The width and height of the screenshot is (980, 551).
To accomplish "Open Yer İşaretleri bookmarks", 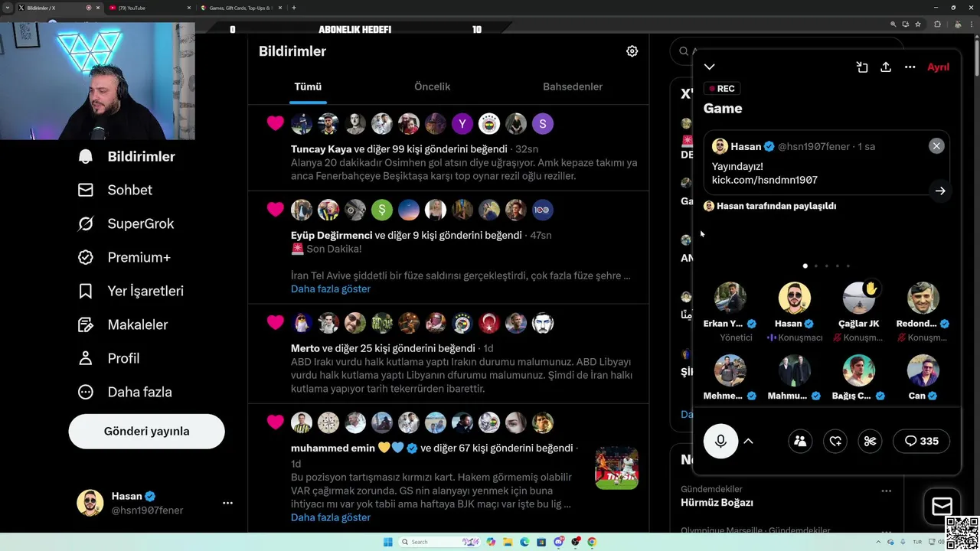I will click(130, 291).
